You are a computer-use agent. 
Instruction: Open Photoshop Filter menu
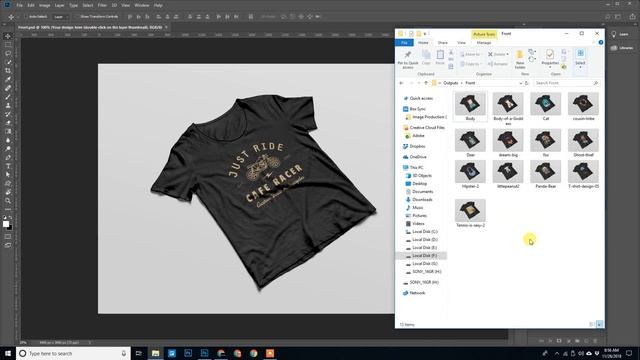click(102, 5)
